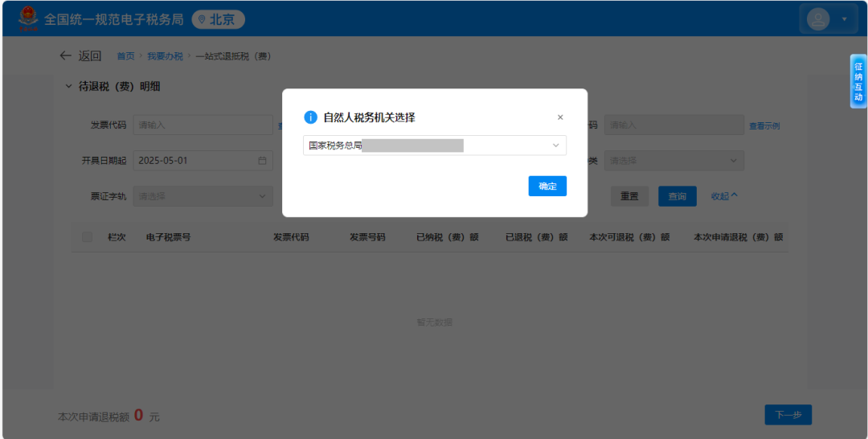Click the 已纳税（费）额 column header
The height and width of the screenshot is (439, 868).
click(x=448, y=237)
